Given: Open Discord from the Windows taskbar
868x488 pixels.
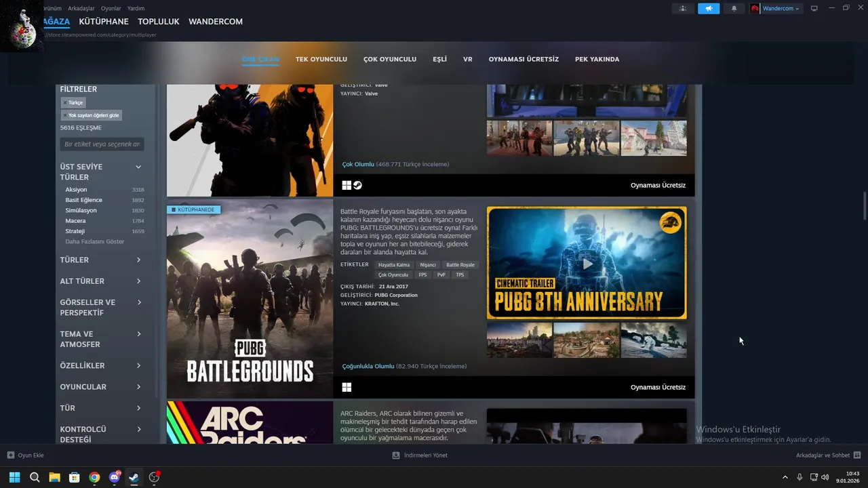Looking at the screenshot, I should [115, 477].
